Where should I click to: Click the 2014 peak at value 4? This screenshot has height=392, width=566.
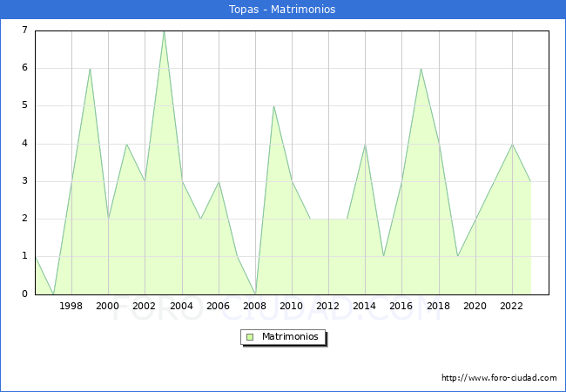click(x=366, y=145)
